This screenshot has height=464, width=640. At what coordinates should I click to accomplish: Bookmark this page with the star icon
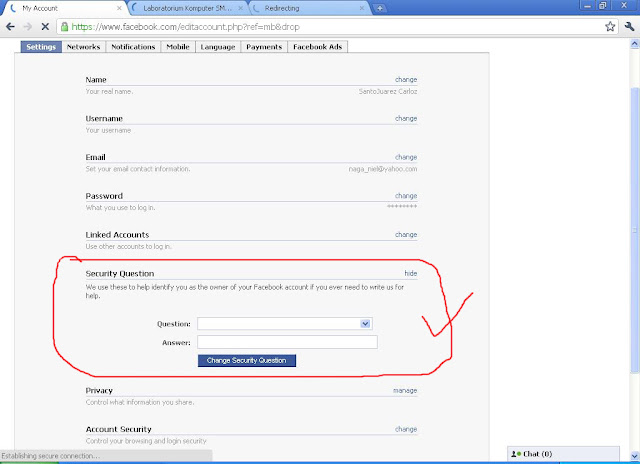coord(610,27)
